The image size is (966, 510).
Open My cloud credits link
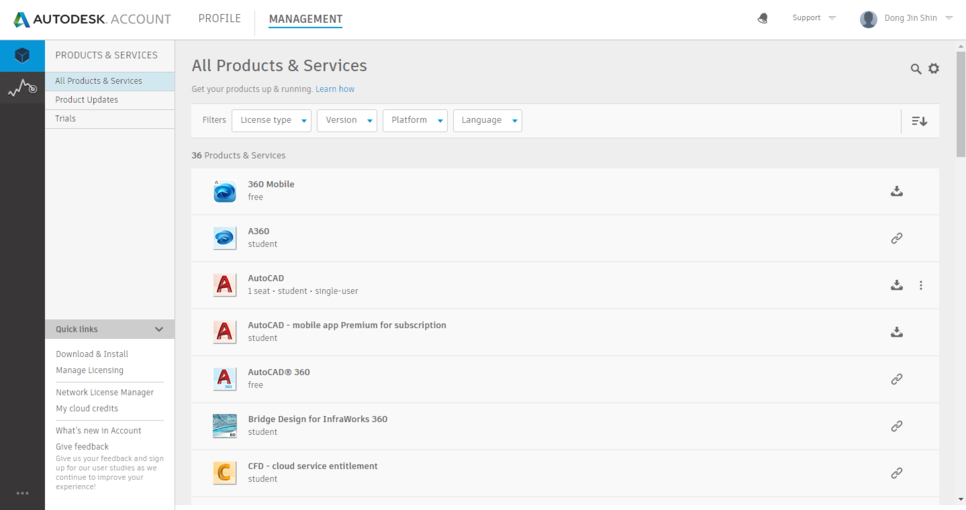coord(87,408)
